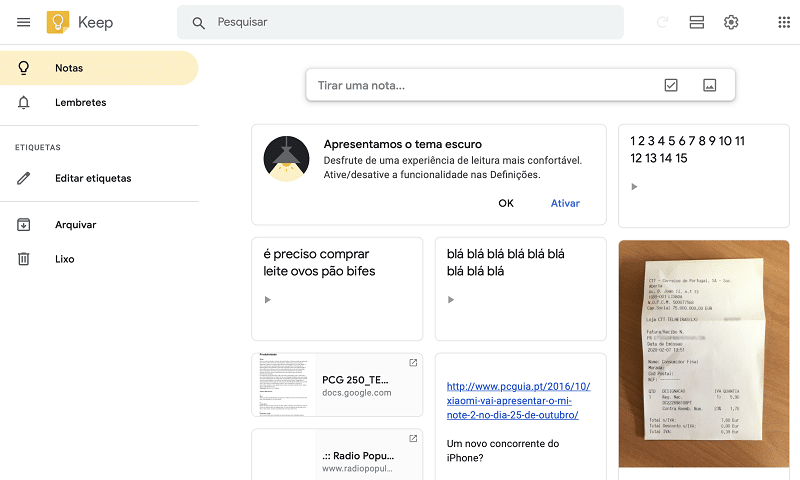Open the pcguia.pt Xiaomi article link
Screen dimensions: 800x480
pyautogui.click(x=518, y=400)
